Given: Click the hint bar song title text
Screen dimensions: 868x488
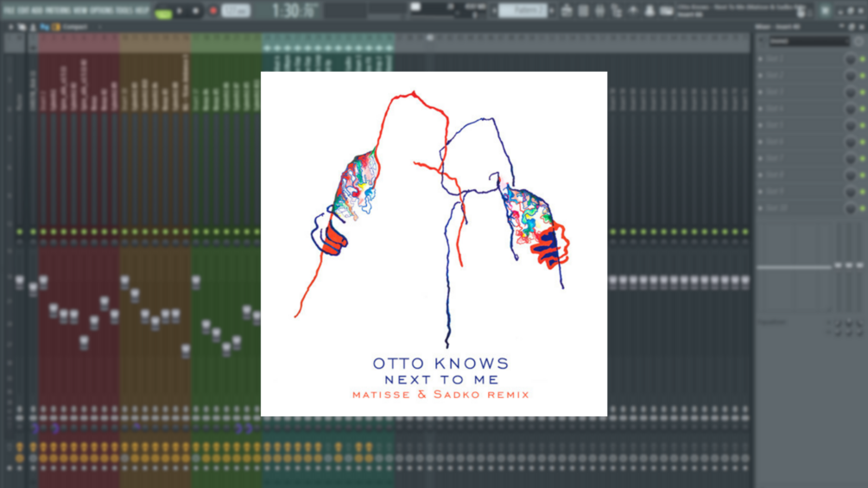Looking at the screenshot, I should (x=742, y=7).
